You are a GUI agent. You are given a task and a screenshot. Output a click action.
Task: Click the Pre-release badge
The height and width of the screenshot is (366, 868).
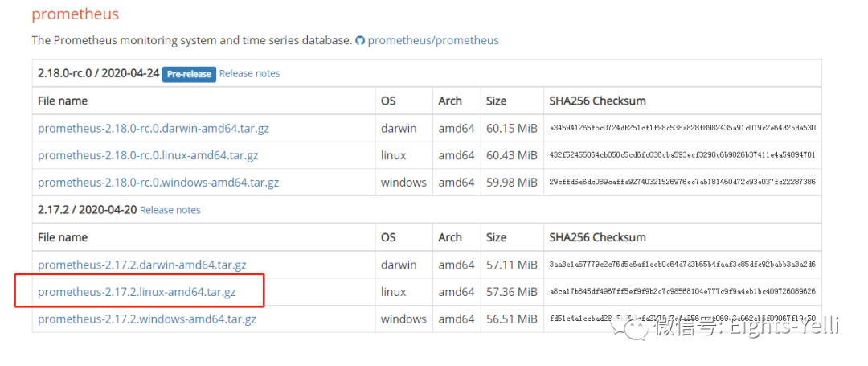coord(189,74)
